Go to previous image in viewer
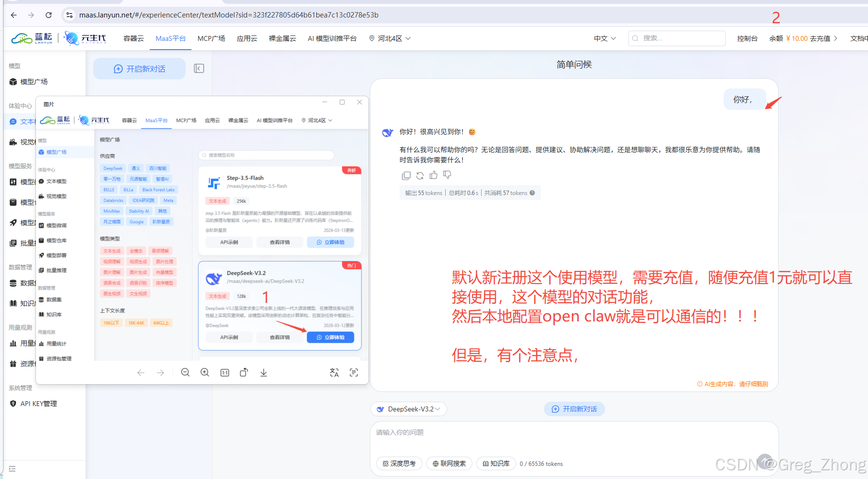The image size is (868, 479). pyautogui.click(x=141, y=373)
